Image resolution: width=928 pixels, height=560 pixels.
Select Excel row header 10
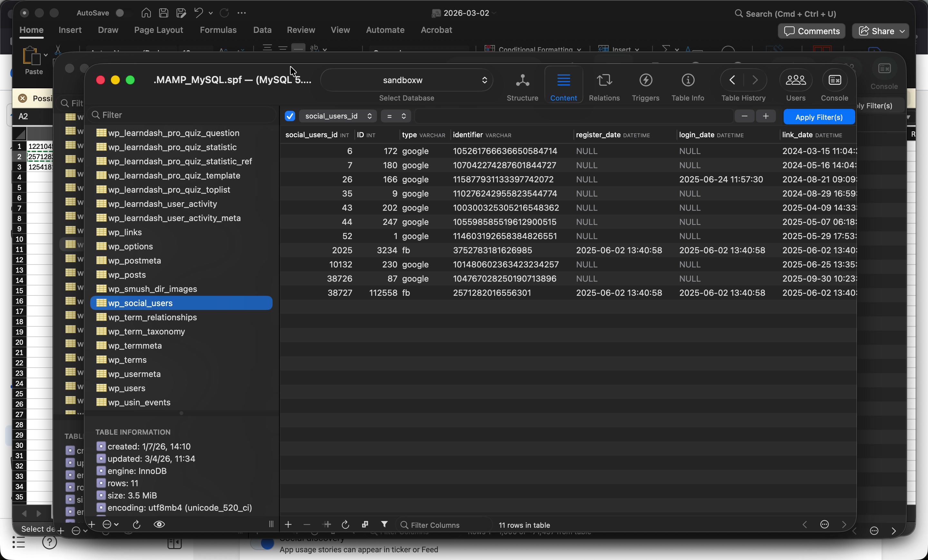(19, 239)
